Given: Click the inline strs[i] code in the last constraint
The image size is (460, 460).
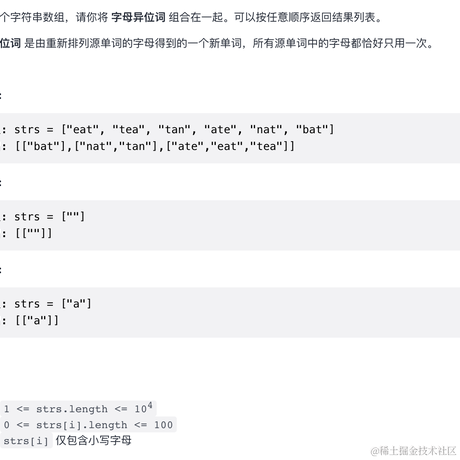Looking at the screenshot, I should [26, 441].
